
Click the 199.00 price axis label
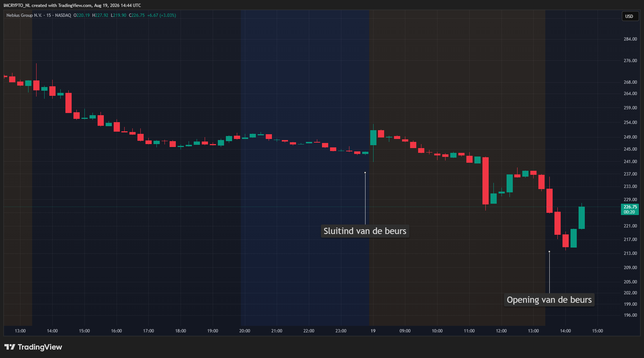click(x=630, y=304)
